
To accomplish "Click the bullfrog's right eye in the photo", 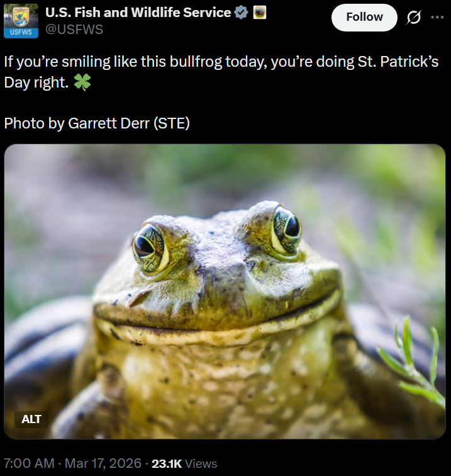I will 286,229.
